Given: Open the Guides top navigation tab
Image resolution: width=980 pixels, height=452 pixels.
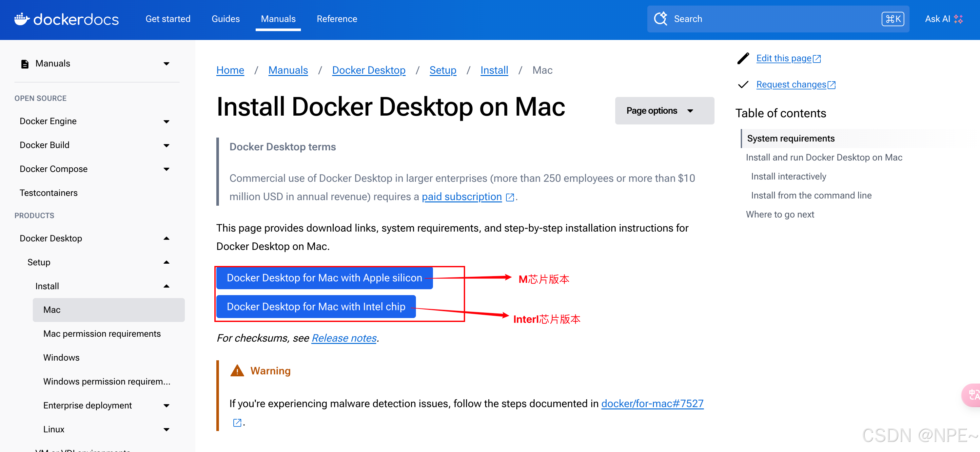Looking at the screenshot, I should pos(225,19).
